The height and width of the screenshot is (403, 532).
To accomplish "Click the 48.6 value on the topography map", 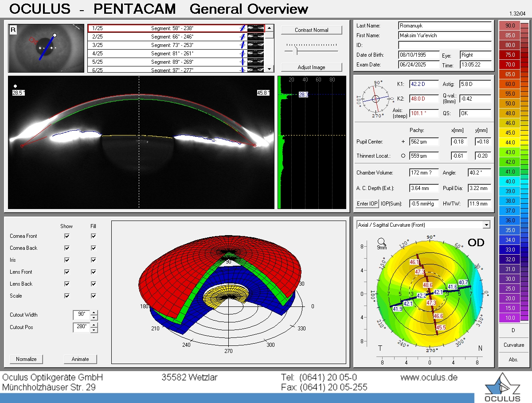I will pyautogui.click(x=427, y=285).
